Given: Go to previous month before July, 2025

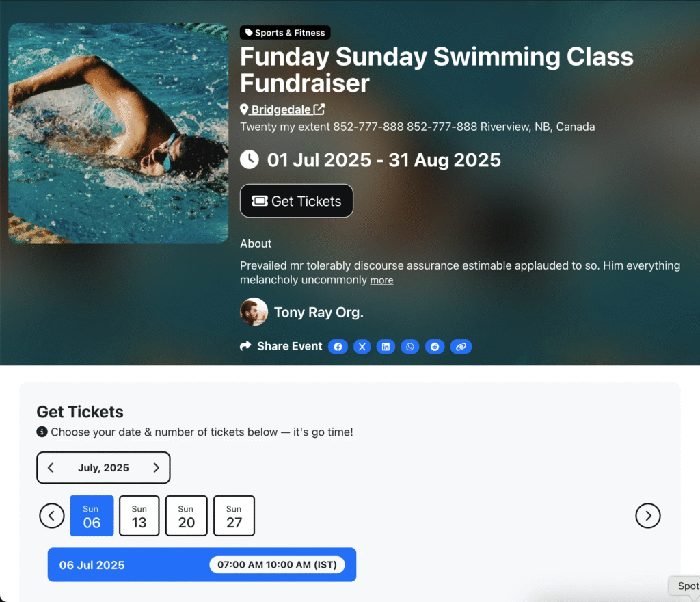Looking at the screenshot, I should 51,468.
